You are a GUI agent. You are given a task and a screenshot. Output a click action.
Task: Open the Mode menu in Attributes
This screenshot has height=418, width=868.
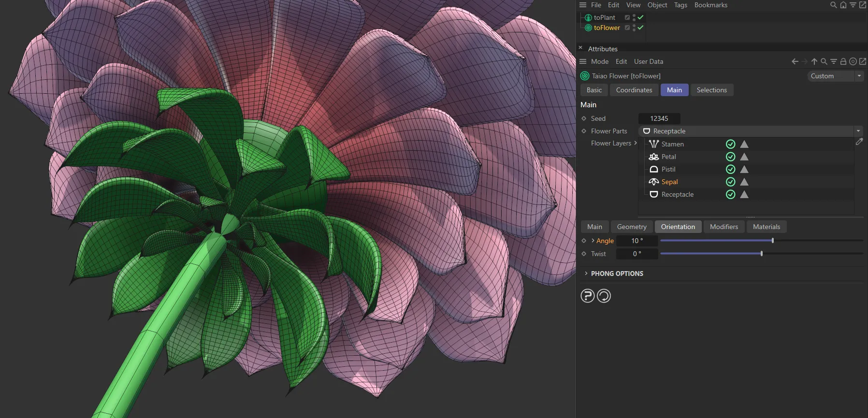[x=600, y=61]
